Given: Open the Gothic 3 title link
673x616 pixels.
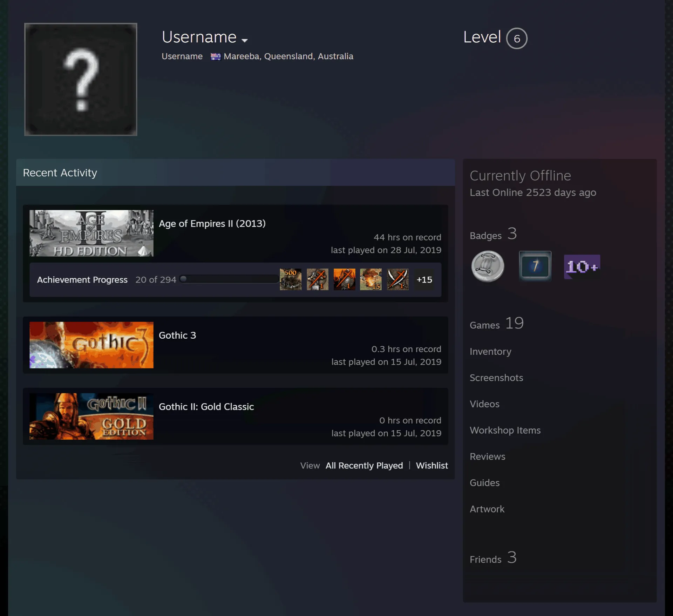Looking at the screenshot, I should (177, 335).
